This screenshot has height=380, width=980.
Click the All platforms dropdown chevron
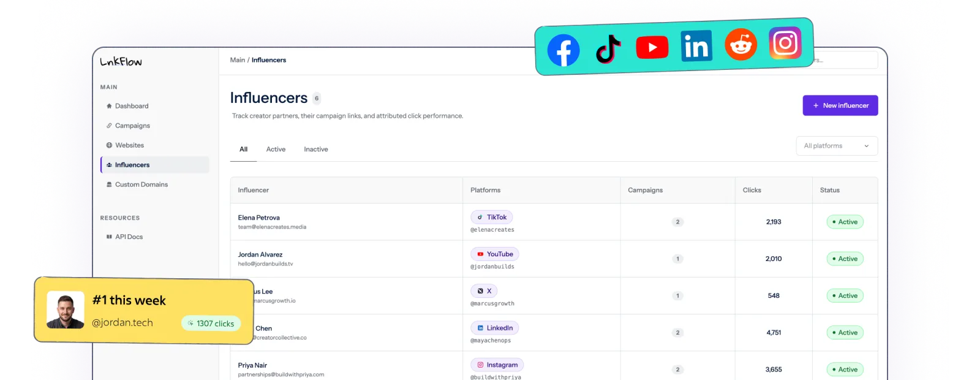(x=866, y=146)
